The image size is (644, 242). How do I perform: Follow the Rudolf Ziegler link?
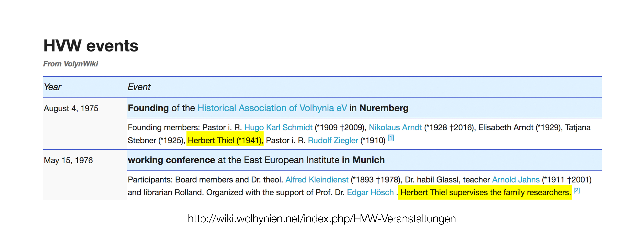tap(333, 140)
